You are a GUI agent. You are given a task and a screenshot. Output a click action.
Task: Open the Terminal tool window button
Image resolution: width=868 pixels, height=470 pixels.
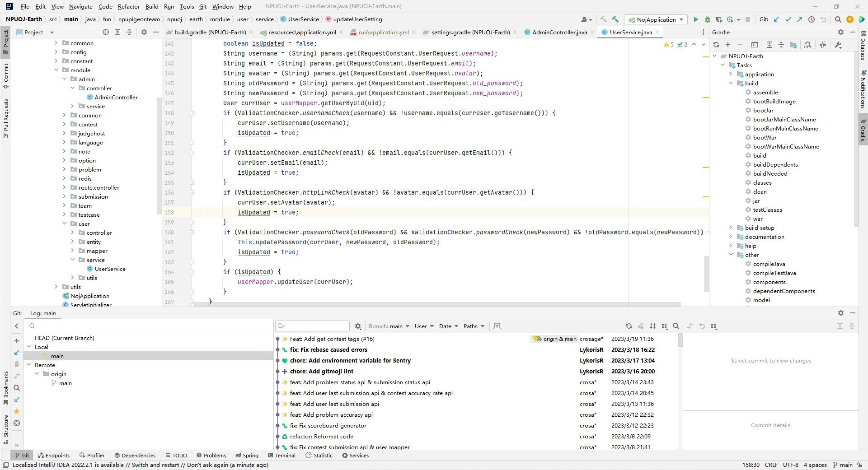(x=282, y=456)
